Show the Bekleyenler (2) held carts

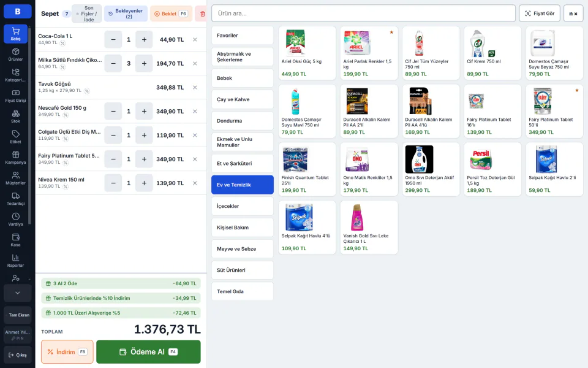click(x=126, y=14)
